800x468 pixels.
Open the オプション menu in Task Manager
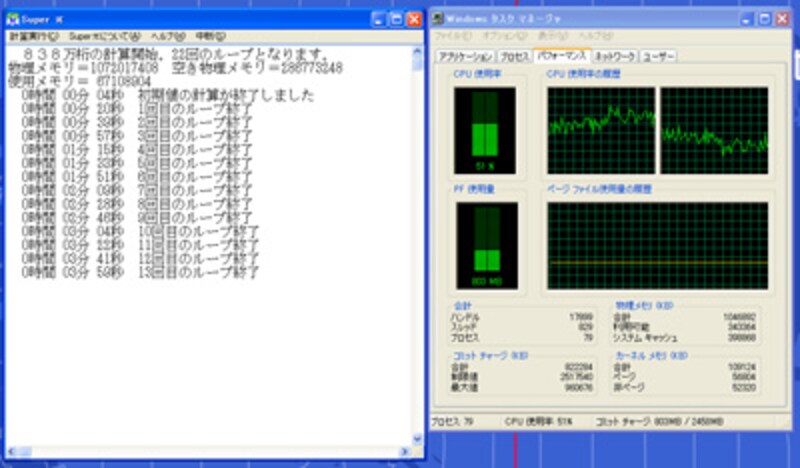click(502, 36)
